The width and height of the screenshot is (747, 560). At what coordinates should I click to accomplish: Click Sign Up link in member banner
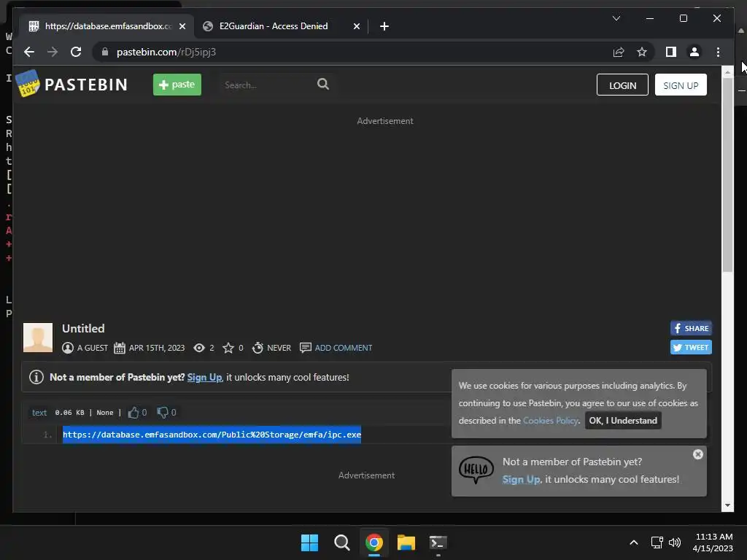[x=204, y=378]
